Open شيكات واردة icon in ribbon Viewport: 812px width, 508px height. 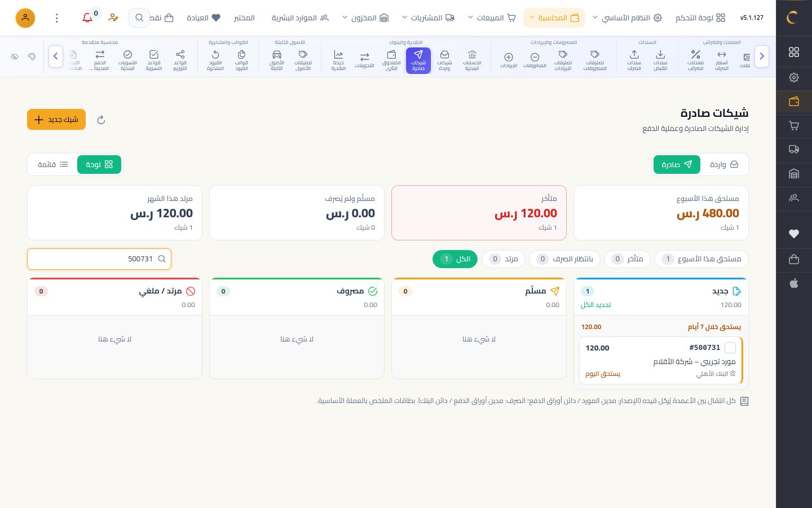(x=445, y=60)
